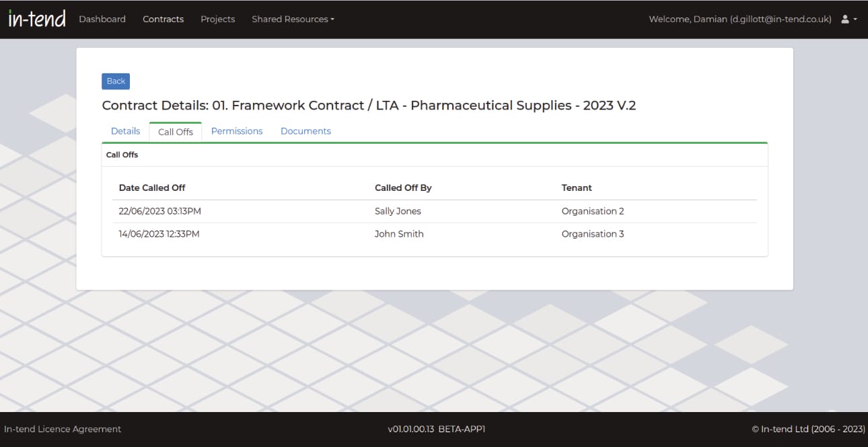868x447 pixels.
Task: Click the Organisation 3 tenant cell
Action: [x=593, y=234]
